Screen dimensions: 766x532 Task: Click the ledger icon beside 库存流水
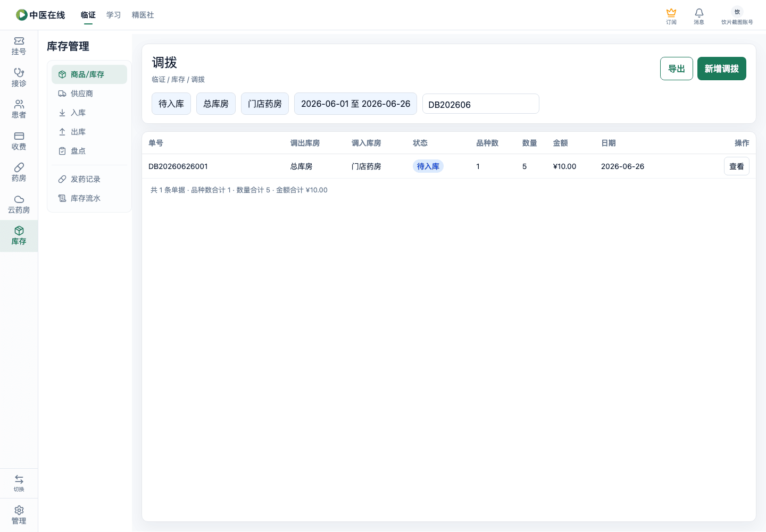click(62, 198)
